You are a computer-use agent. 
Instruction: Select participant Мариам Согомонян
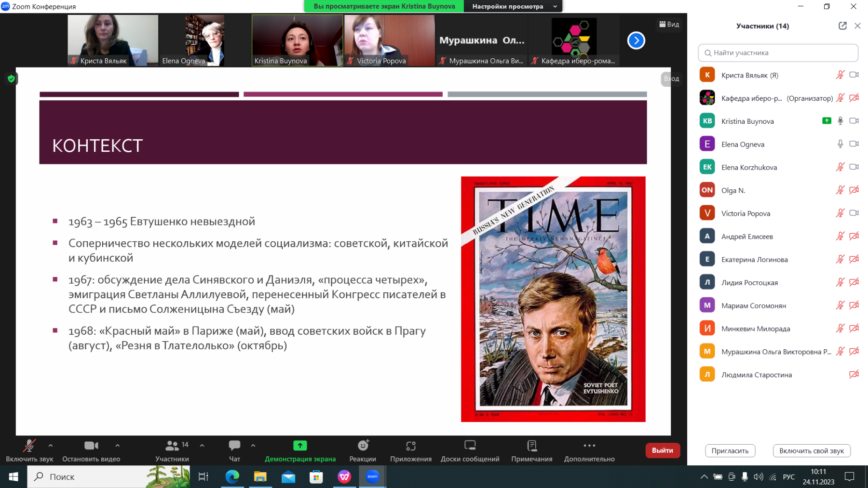point(778,305)
